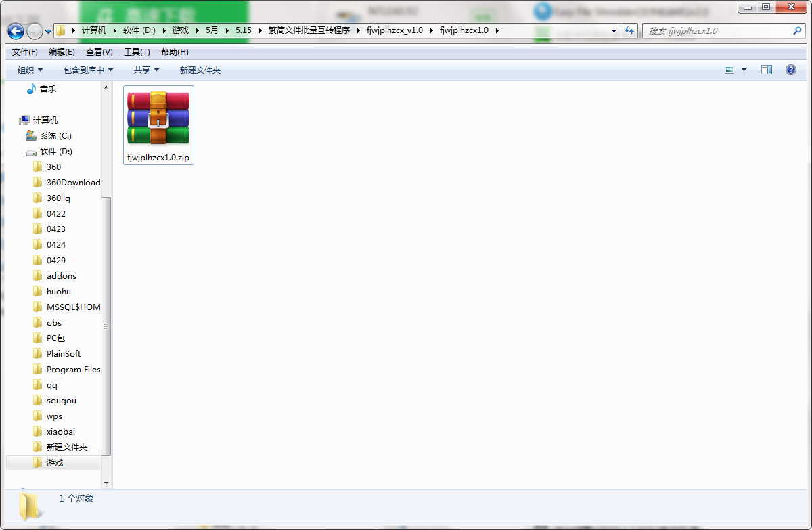The image size is (812, 530).
Task: Click the computer icon beside 计算机
Action: [x=25, y=120]
